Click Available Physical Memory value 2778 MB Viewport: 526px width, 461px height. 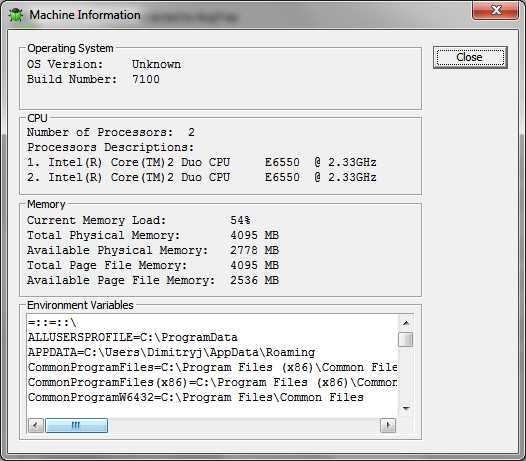coord(255,250)
